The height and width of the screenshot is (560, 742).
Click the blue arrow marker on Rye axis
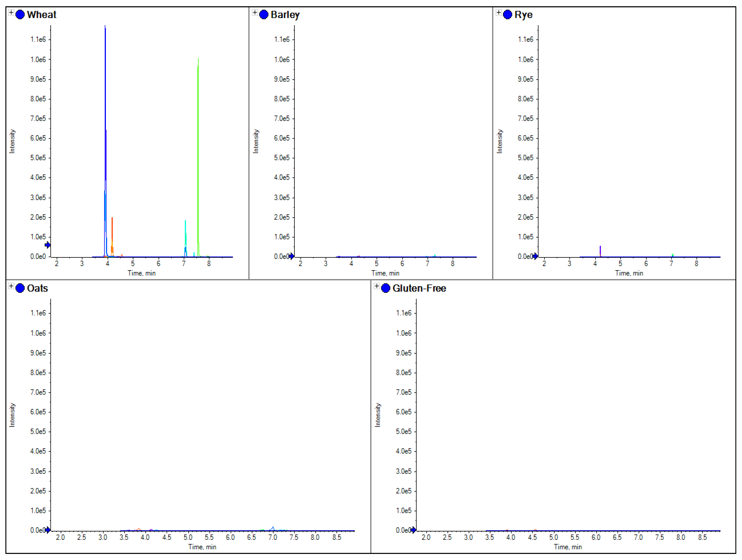pos(535,256)
